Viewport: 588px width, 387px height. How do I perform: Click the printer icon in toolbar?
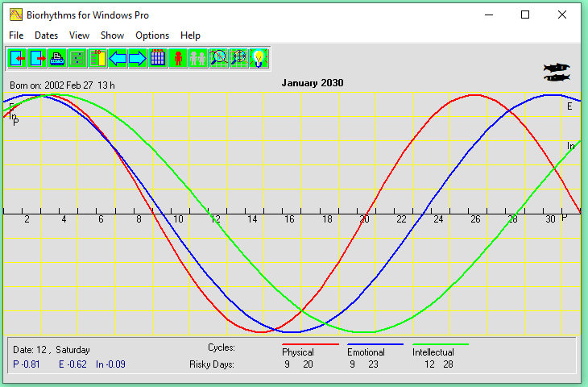(57, 58)
